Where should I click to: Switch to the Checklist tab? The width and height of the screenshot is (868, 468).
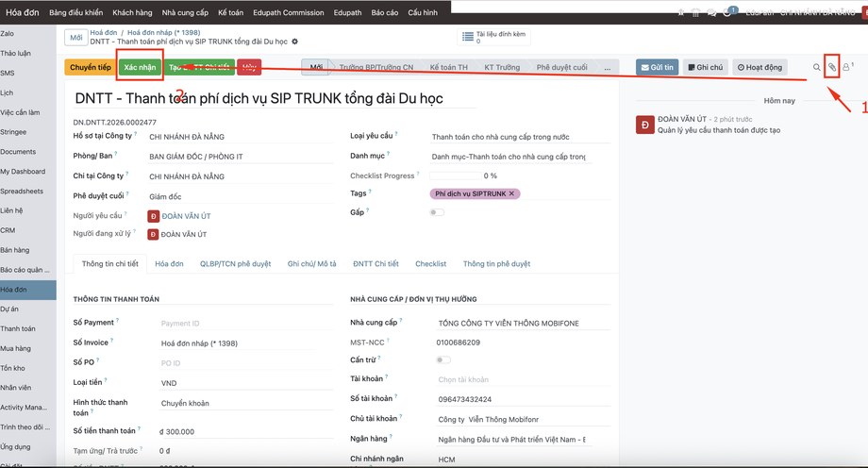point(430,264)
